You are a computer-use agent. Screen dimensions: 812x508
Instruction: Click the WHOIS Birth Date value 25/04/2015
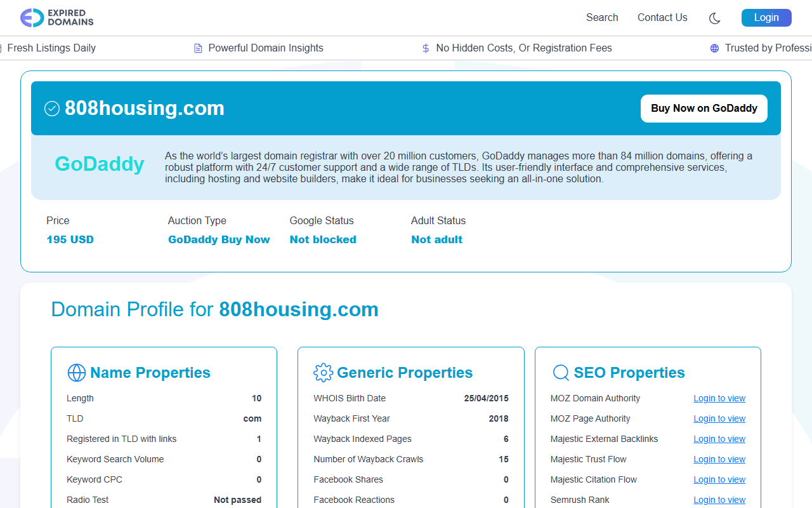pos(486,398)
